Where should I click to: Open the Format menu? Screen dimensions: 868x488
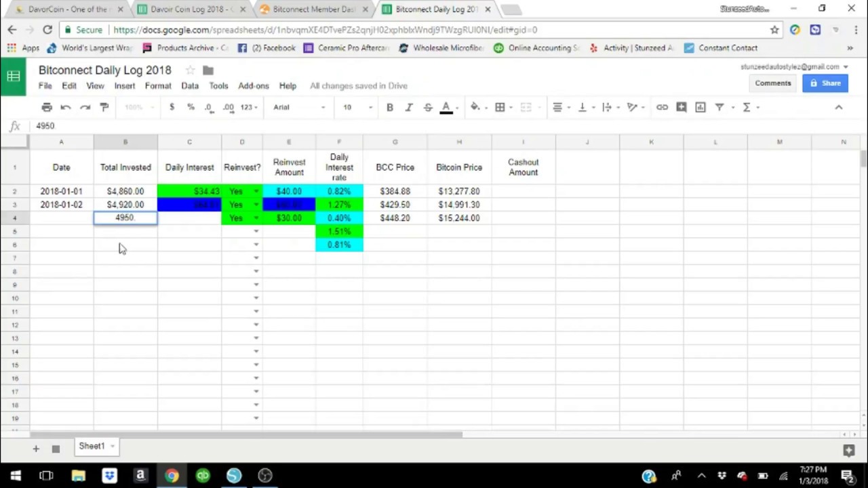tap(158, 86)
